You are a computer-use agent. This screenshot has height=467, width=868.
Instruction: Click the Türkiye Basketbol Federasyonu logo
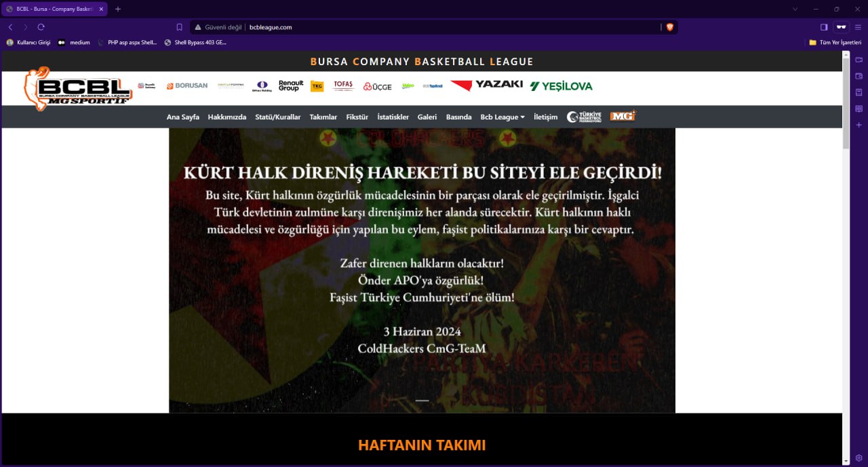[584, 117]
